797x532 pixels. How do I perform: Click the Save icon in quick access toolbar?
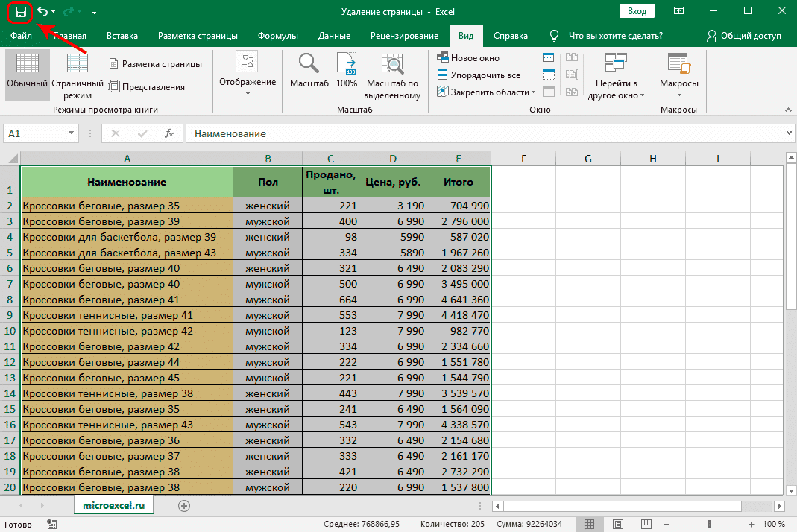[21, 12]
